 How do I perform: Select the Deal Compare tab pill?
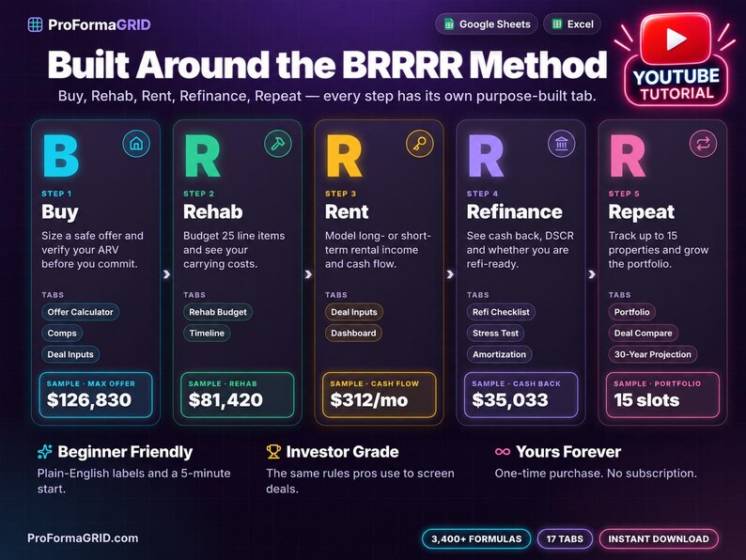[644, 333]
